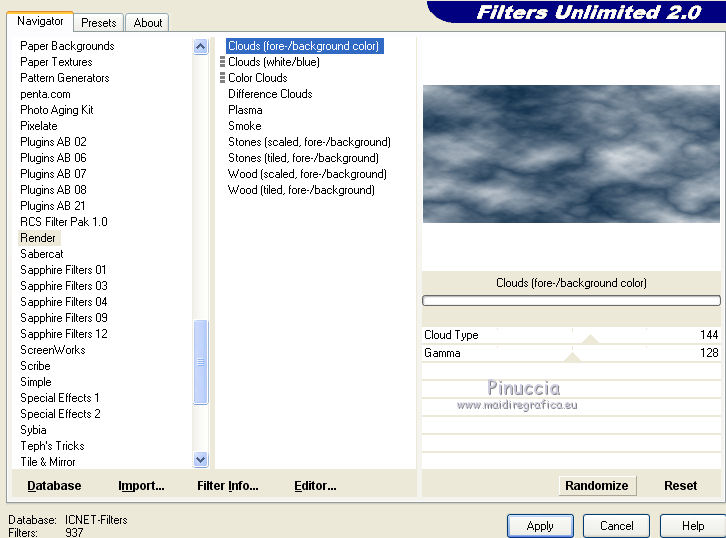
Task: Select Paper Textures category
Action: coord(56,62)
